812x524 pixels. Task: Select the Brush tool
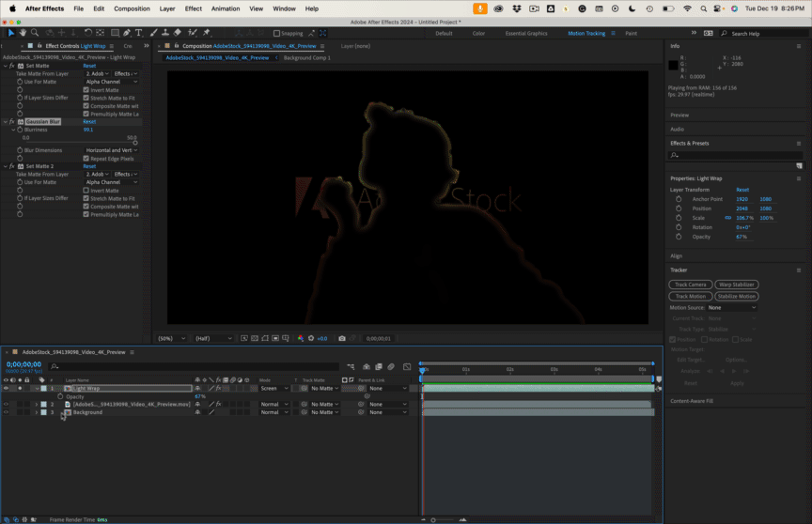pyautogui.click(x=154, y=33)
